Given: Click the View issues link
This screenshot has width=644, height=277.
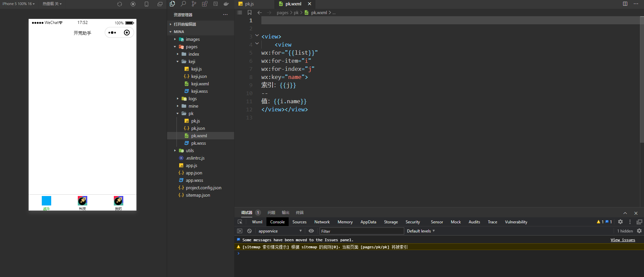Looking at the screenshot, I should coord(623,240).
